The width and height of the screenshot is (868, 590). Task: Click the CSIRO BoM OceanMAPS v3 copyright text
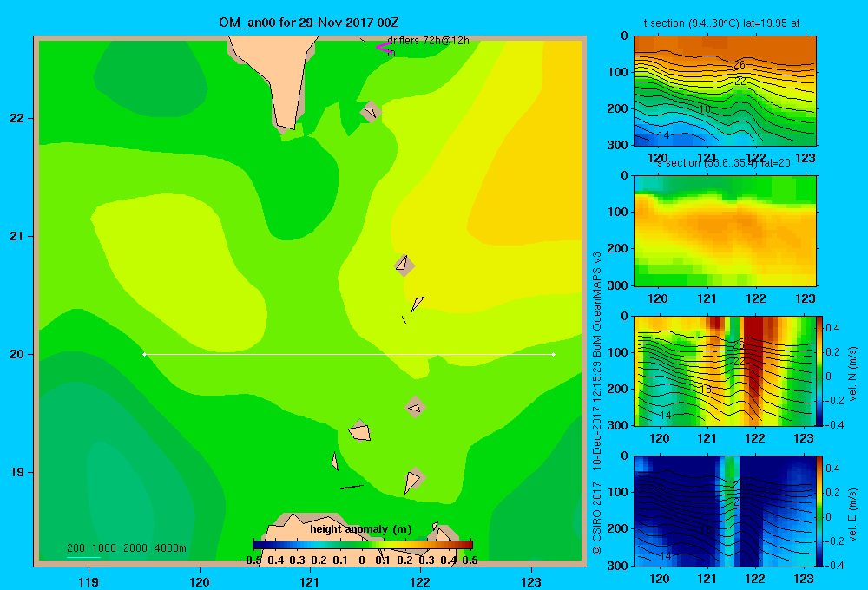[x=597, y=403]
